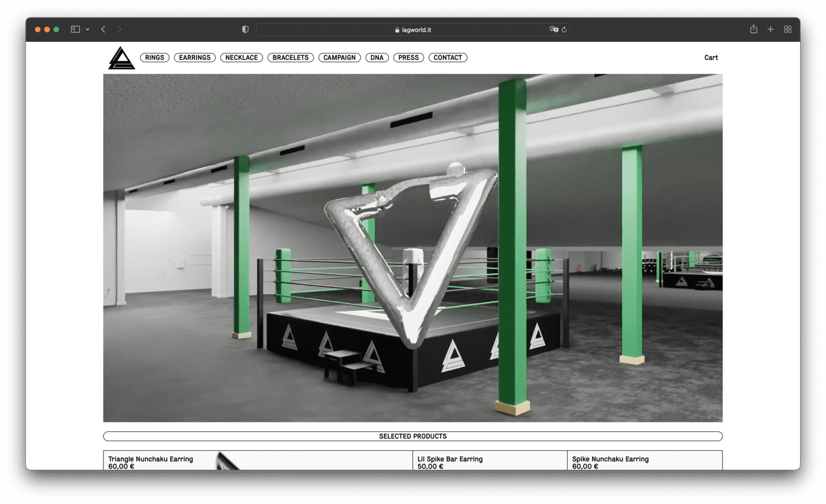Go to the NECKLACE page
This screenshot has width=826, height=504.
pyautogui.click(x=241, y=58)
